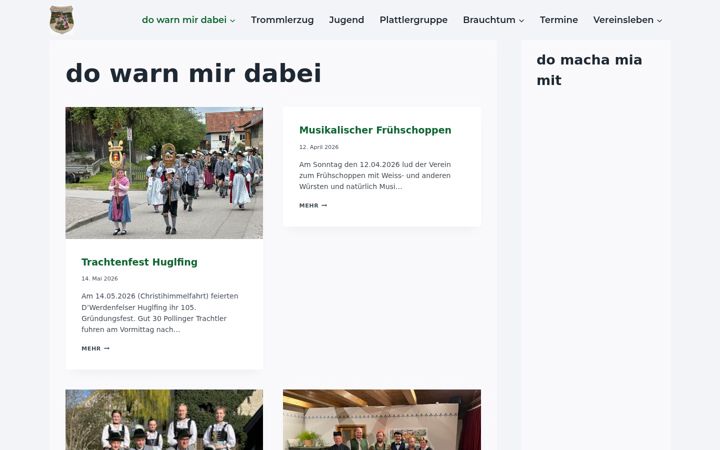Open the indoor stage group photo
The image size is (720, 450).
pos(382,420)
